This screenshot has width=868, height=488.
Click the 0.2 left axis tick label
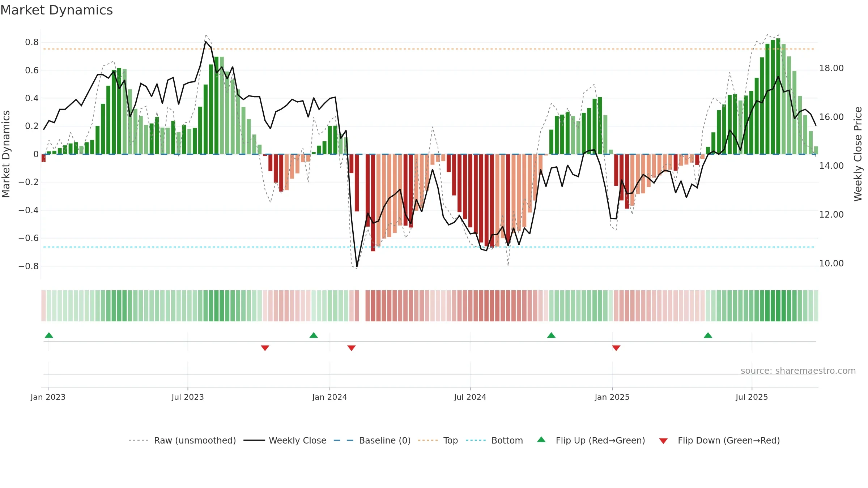(32, 126)
